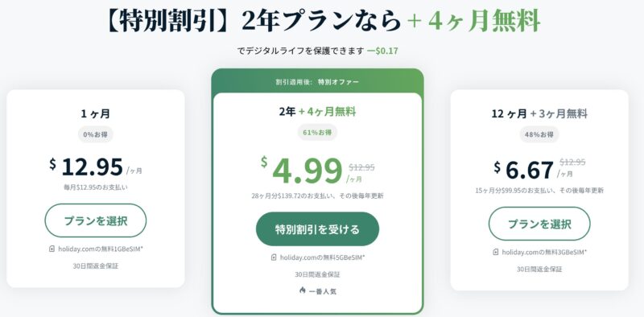Click the 61%お得 badge
Viewport: 644px width, 317px height.
[317, 132]
